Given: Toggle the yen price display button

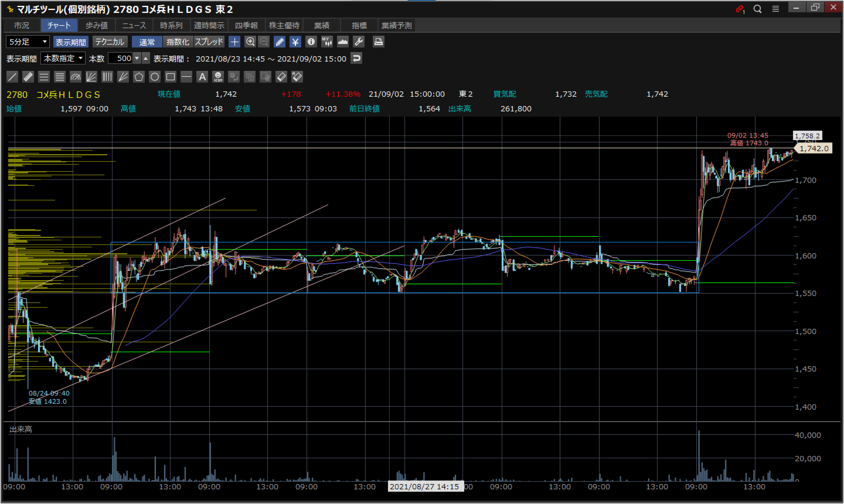Looking at the screenshot, I should click(x=295, y=42).
